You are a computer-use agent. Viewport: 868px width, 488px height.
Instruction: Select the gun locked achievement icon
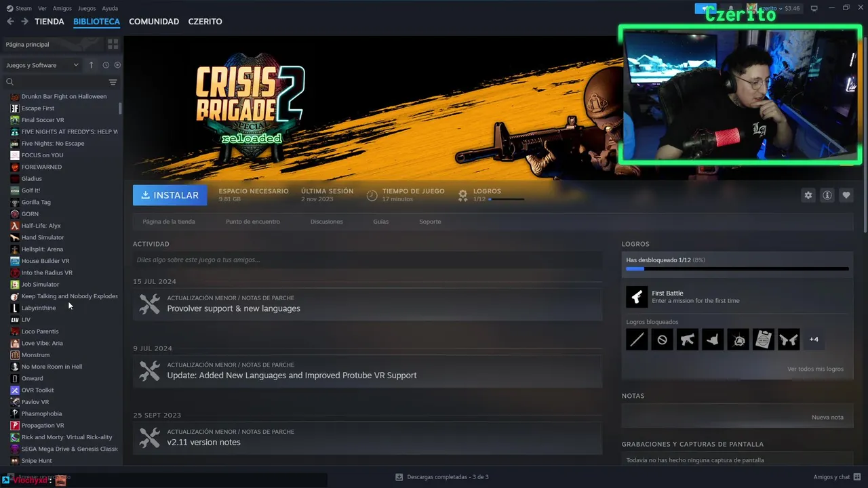[688, 340]
